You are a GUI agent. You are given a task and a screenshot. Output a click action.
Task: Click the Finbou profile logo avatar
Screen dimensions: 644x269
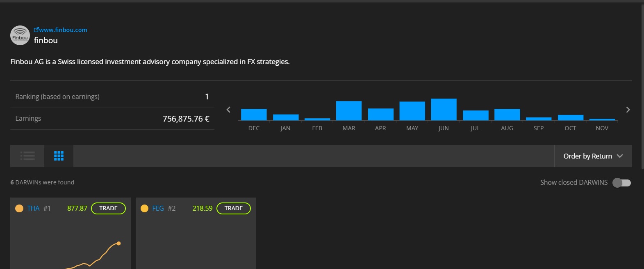(x=20, y=35)
